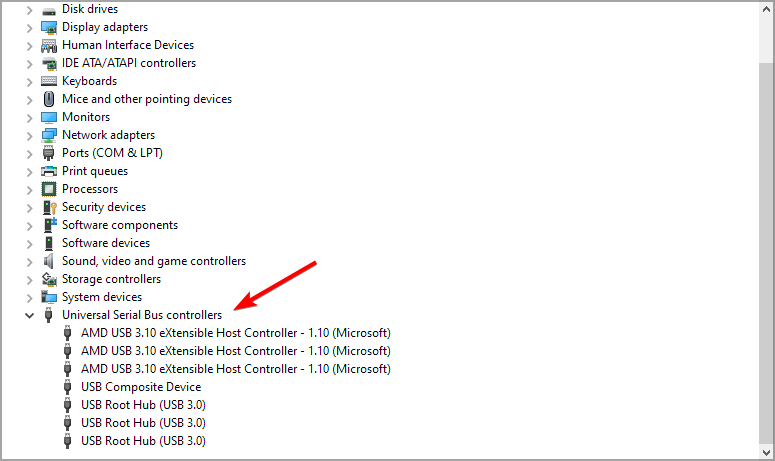
Task: Select the USB Composite Device plug icon
Action: pyautogui.click(x=68, y=387)
